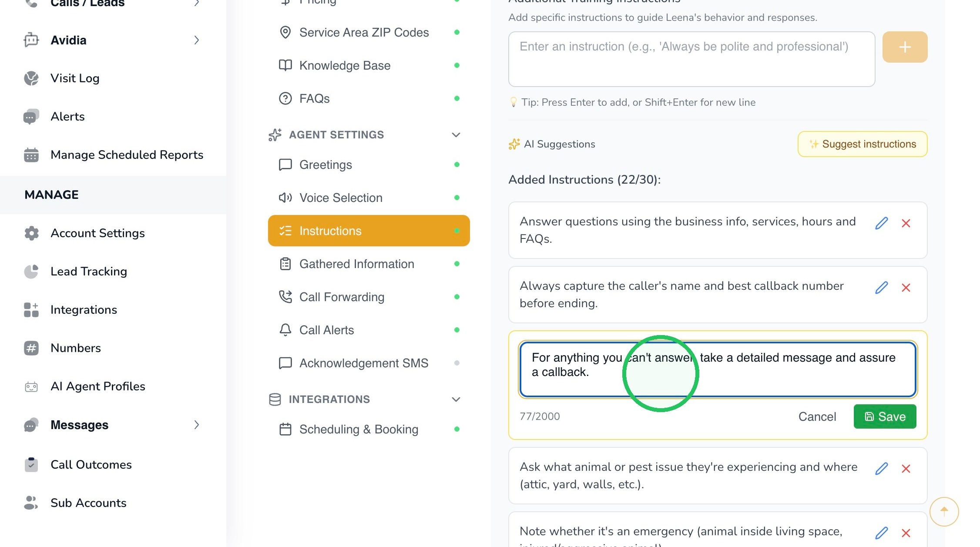Collapse the Integrations section chevron
The width and height of the screenshot is (980, 547).
pyautogui.click(x=456, y=399)
